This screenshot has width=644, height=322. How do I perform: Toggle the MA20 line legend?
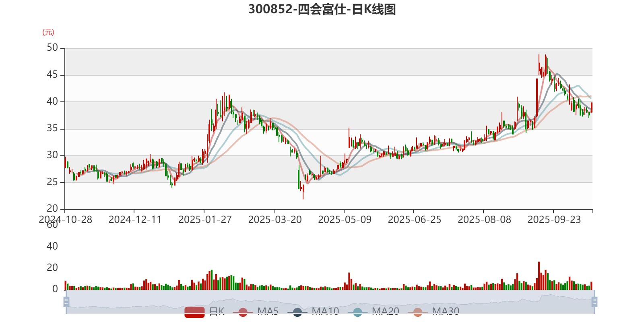[x=374, y=312]
